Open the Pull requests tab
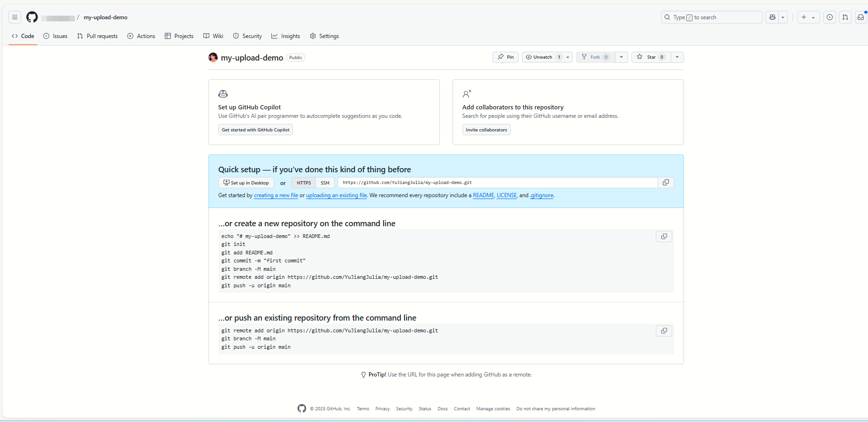This screenshot has width=868, height=422. click(x=98, y=36)
